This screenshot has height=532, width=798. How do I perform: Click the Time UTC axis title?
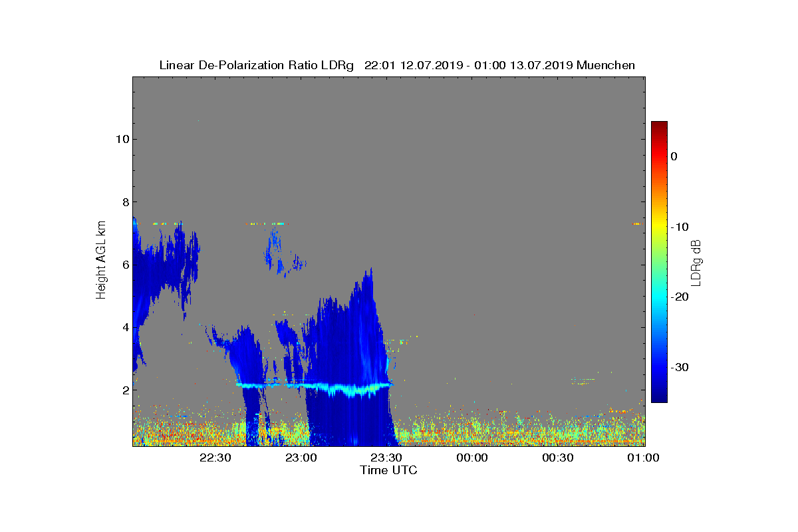(389, 470)
